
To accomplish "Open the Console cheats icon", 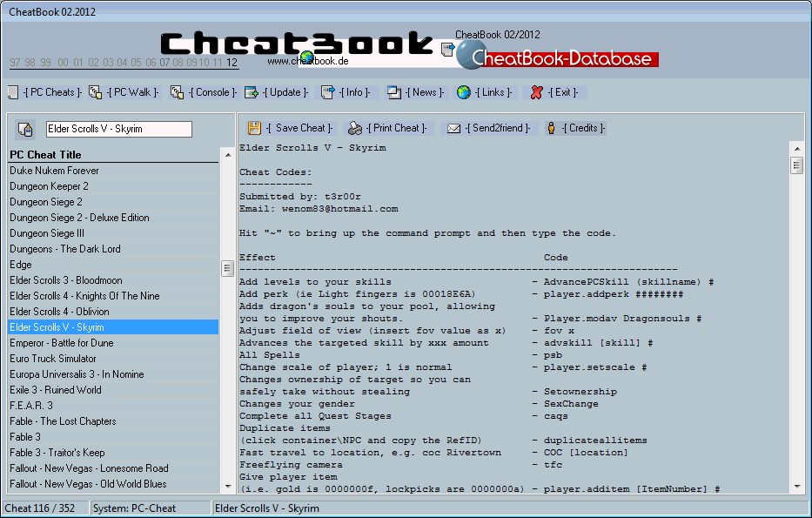I will (x=177, y=93).
